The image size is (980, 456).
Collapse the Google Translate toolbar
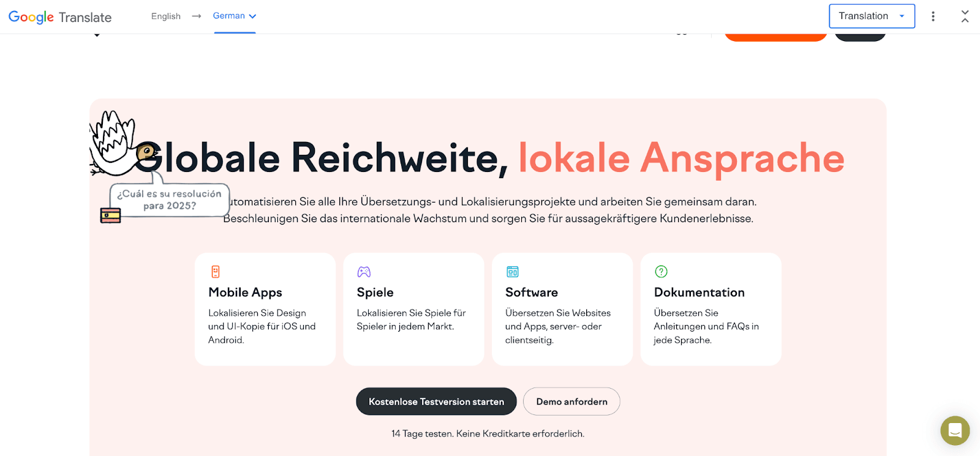click(965, 17)
